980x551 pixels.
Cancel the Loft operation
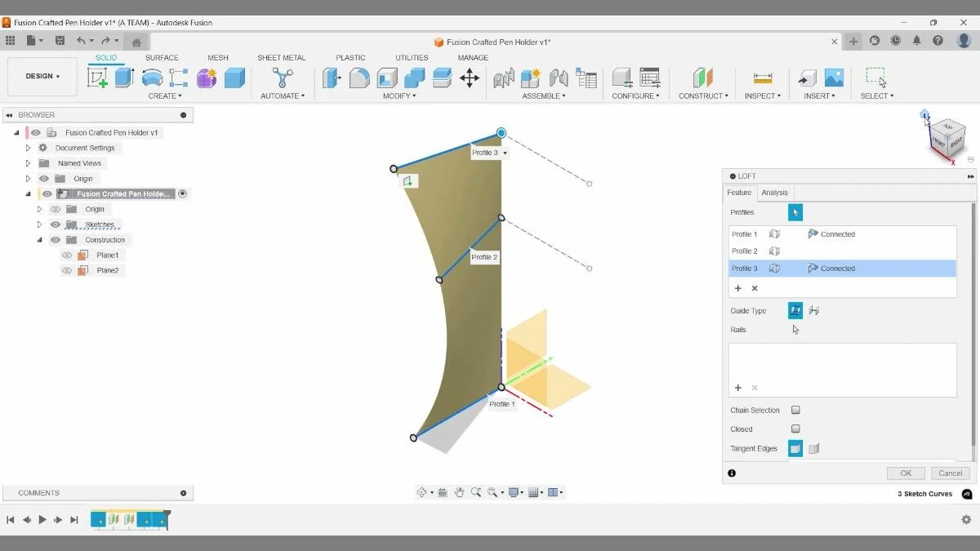(x=949, y=473)
